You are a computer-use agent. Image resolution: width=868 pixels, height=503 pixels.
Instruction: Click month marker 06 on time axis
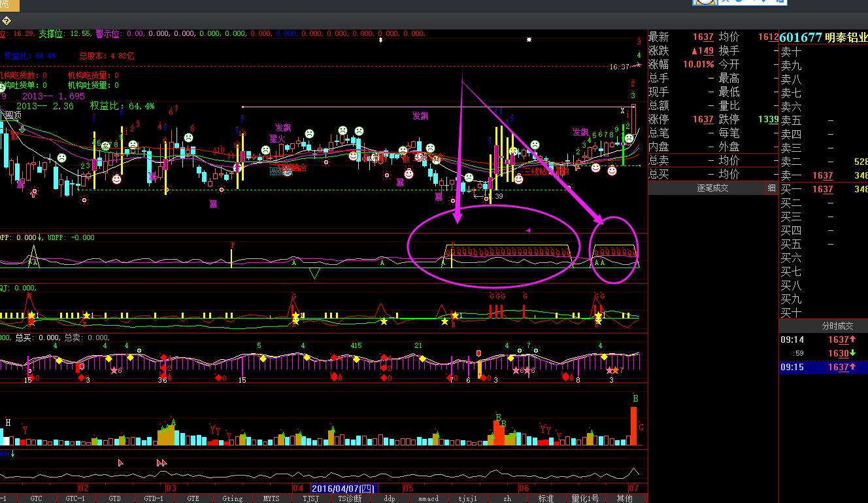click(524, 488)
